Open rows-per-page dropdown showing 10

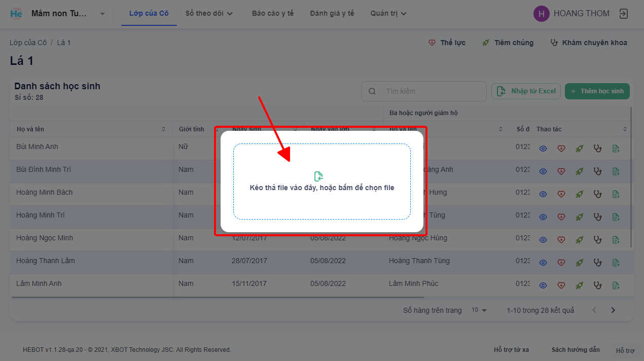tap(479, 310)
